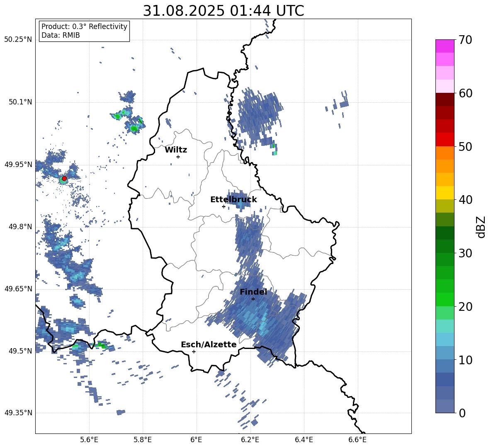Click the 6.4°E longitude label

(x=304, y=440)
